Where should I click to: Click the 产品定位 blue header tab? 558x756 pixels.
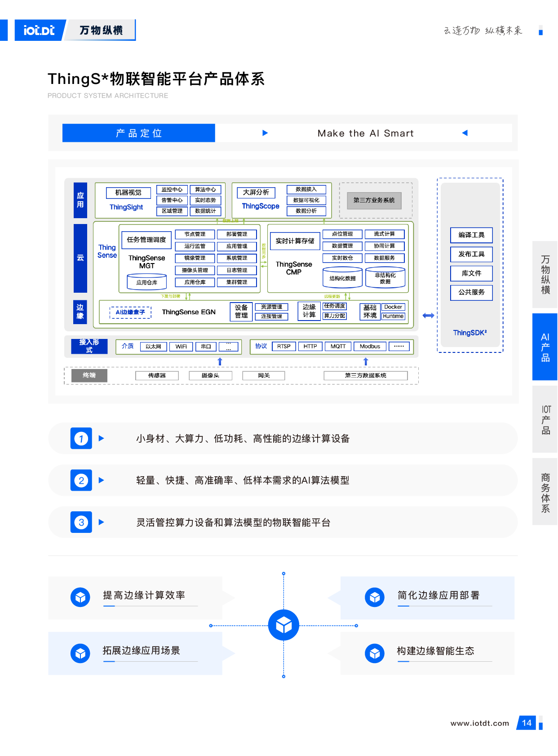(139, 133)
